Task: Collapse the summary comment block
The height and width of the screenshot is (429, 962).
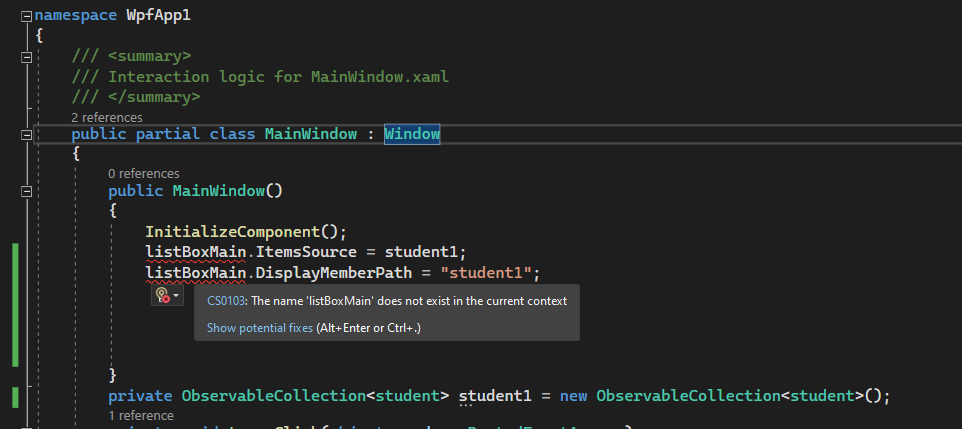Action: pos(26,57)
